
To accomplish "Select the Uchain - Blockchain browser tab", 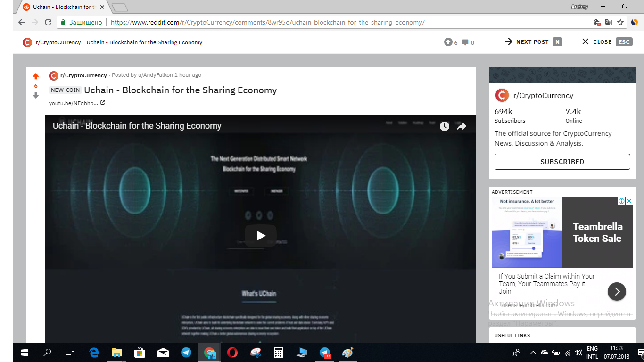I will [63, 7].
